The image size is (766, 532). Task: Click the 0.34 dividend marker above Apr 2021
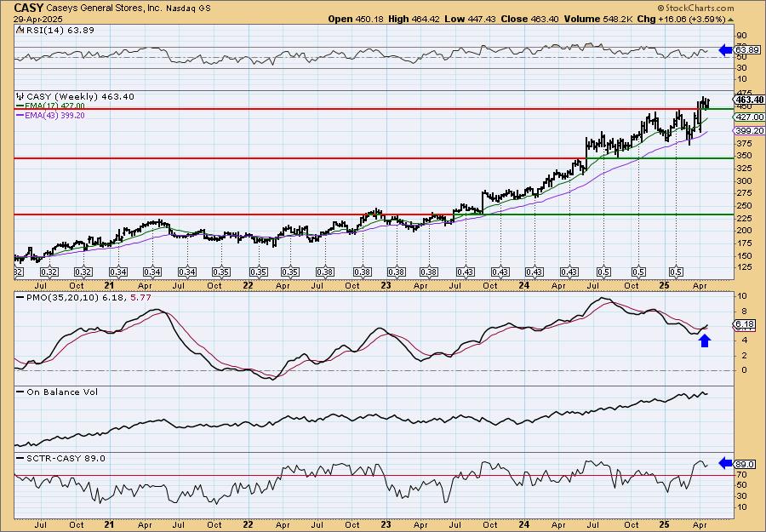(x=152, y=272)
